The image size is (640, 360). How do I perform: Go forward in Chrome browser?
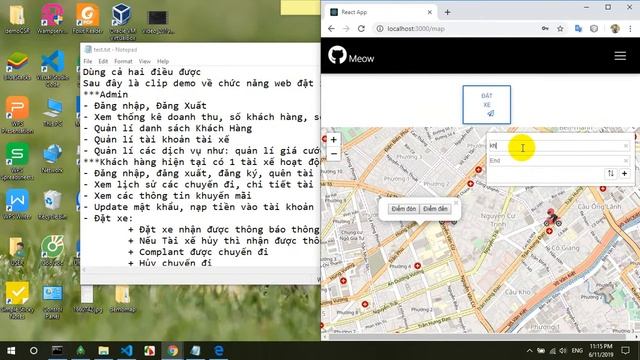346,29
